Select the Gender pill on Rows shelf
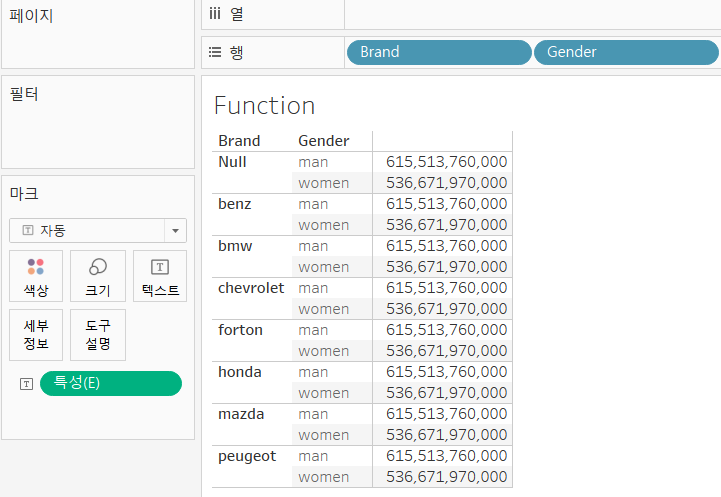This screenshot has width=721, height=497. tap(626, 52)
